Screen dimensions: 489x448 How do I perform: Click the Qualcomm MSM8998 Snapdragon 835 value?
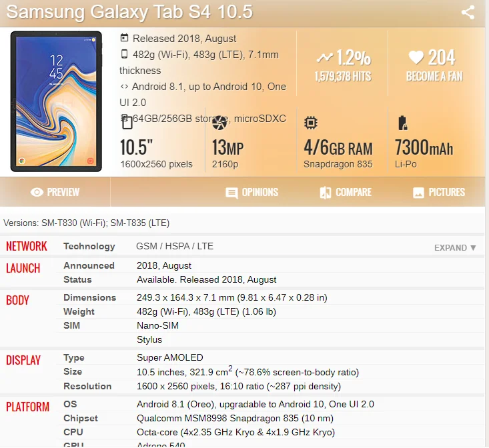click(x=235, y=418)
